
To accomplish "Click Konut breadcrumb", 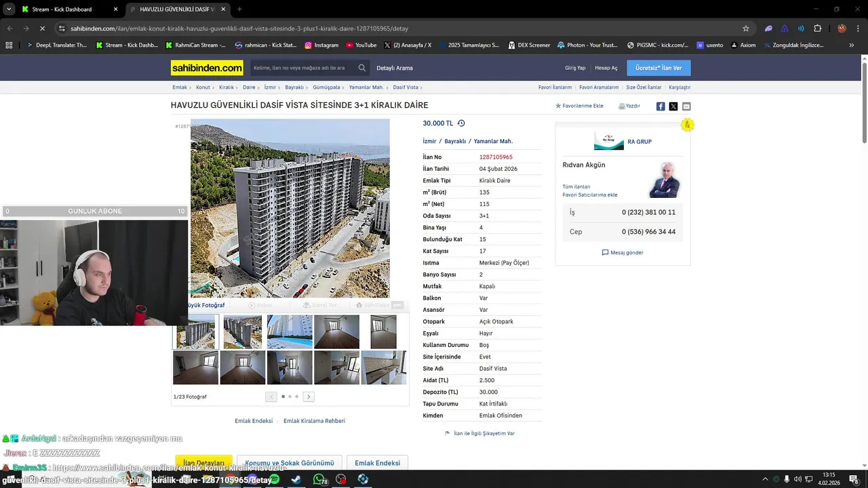I will click(x=203, y=87).
